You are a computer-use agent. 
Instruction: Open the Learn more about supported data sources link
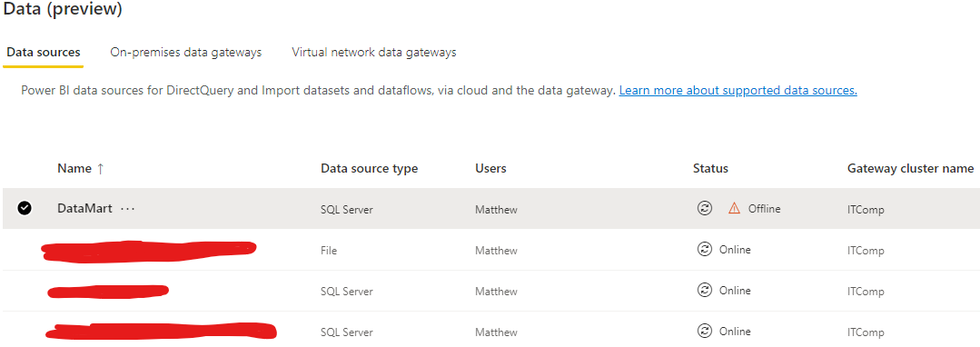tap(737, 91)
